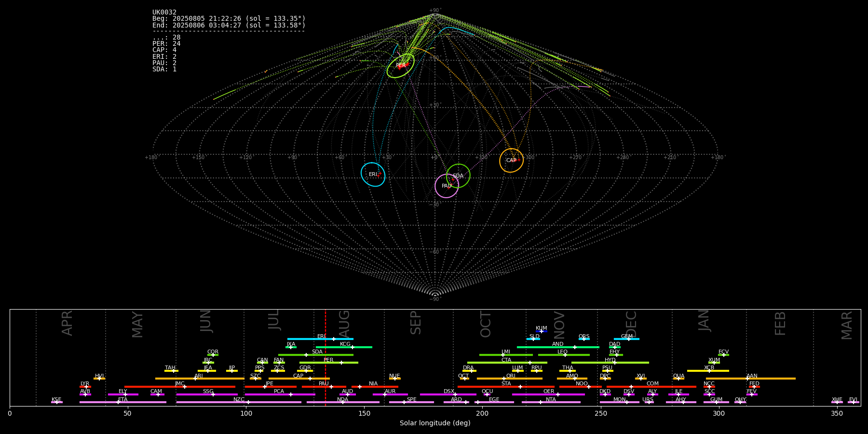Viewport: 868px width, 434px height.
Task: Click the QUA shower label
Action: [678, 376]
